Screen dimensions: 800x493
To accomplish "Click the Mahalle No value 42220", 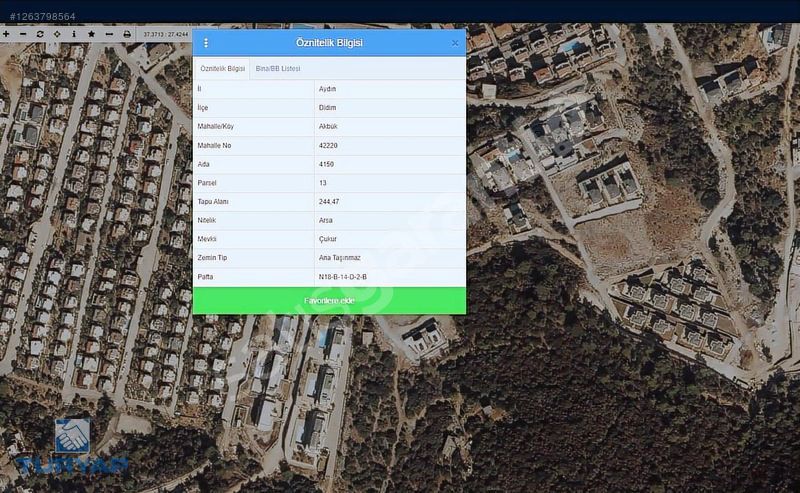I will (328, 145).
